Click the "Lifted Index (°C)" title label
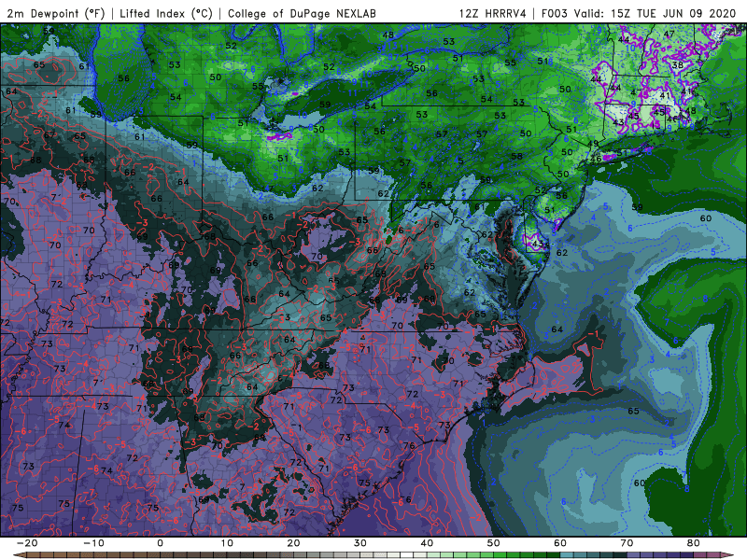Viewport: 747px width, 560px height. pos(166,14)
